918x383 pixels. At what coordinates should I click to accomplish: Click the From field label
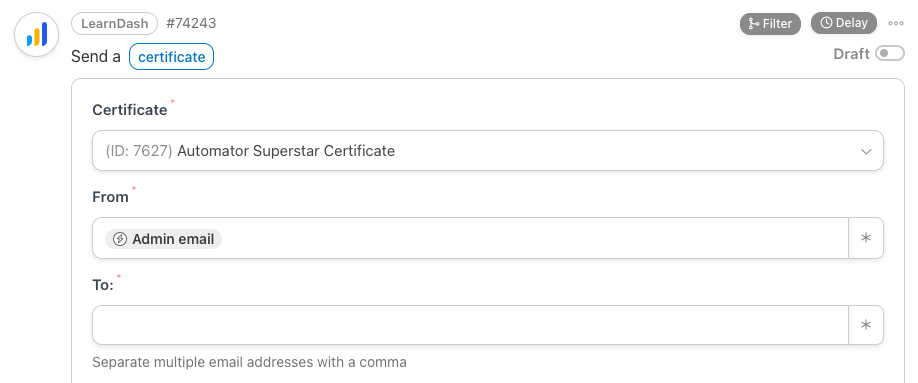(111, 197)
